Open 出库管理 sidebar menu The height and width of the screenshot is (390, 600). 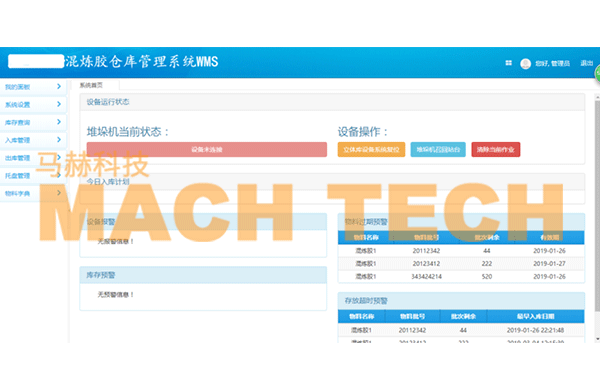pyautogui.click(x=33, y=158)
